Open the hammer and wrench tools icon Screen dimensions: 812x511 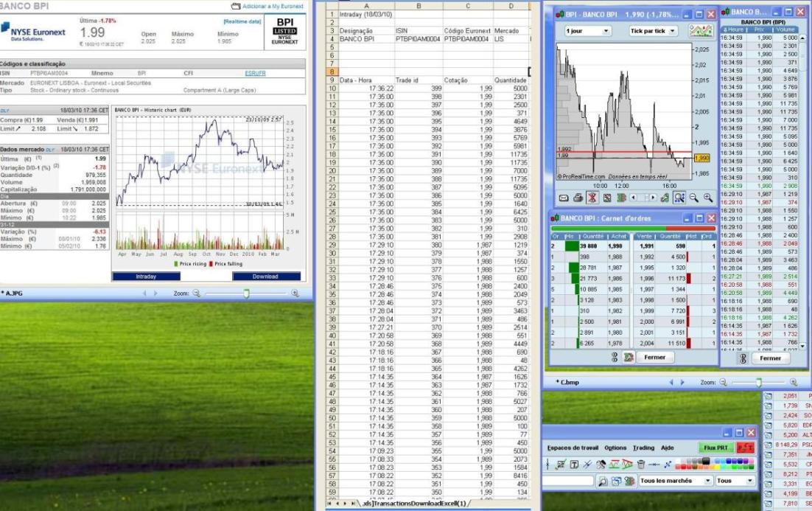click(x=601, y=465)
